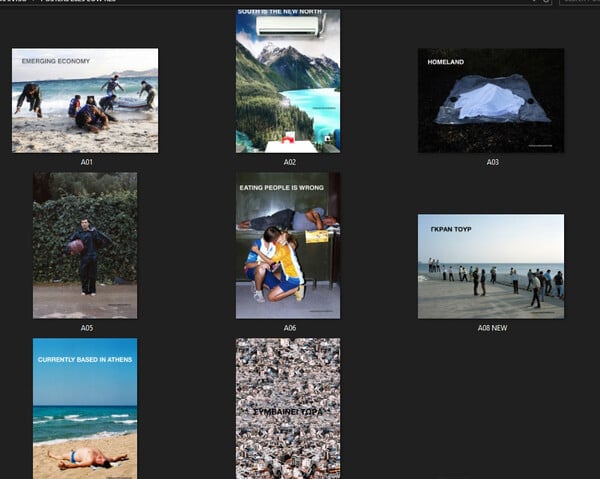
Task: Expand the breadcrumb separator arrow
Action: point(34,2)
